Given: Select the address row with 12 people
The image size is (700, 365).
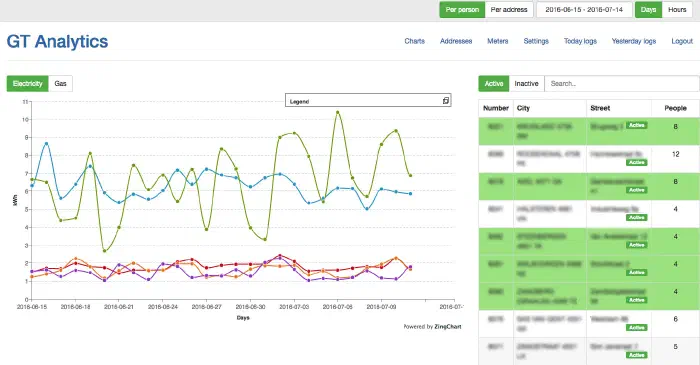Looking at the screenshot, I should coord(589,159).
